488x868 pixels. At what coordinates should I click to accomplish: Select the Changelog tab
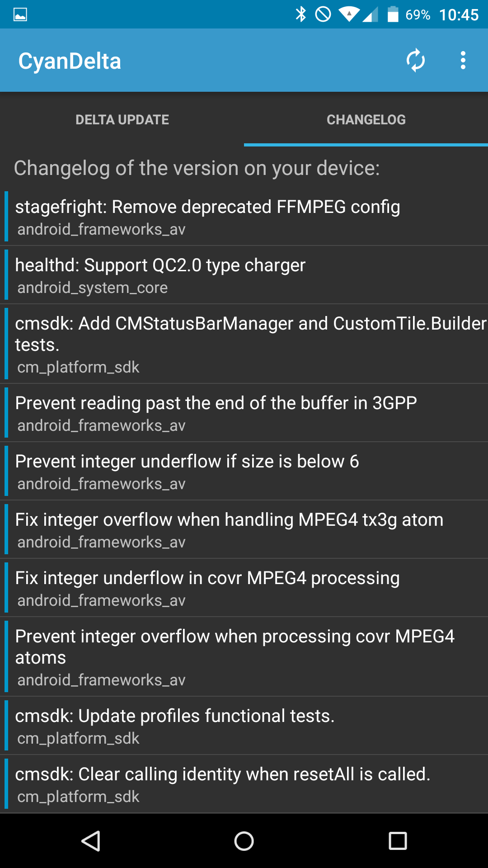tap(366, 120)
